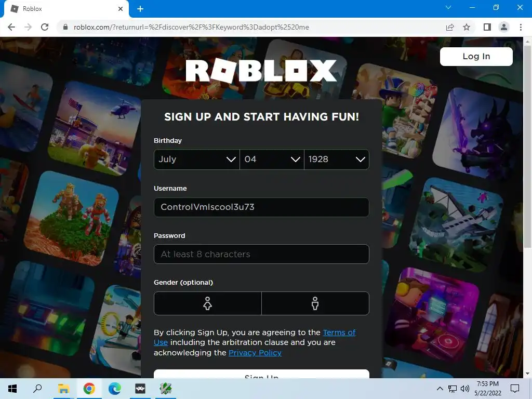Open Windows taskbar search
The width and height of the screenshot is (532, 399).
click(37, 389)
